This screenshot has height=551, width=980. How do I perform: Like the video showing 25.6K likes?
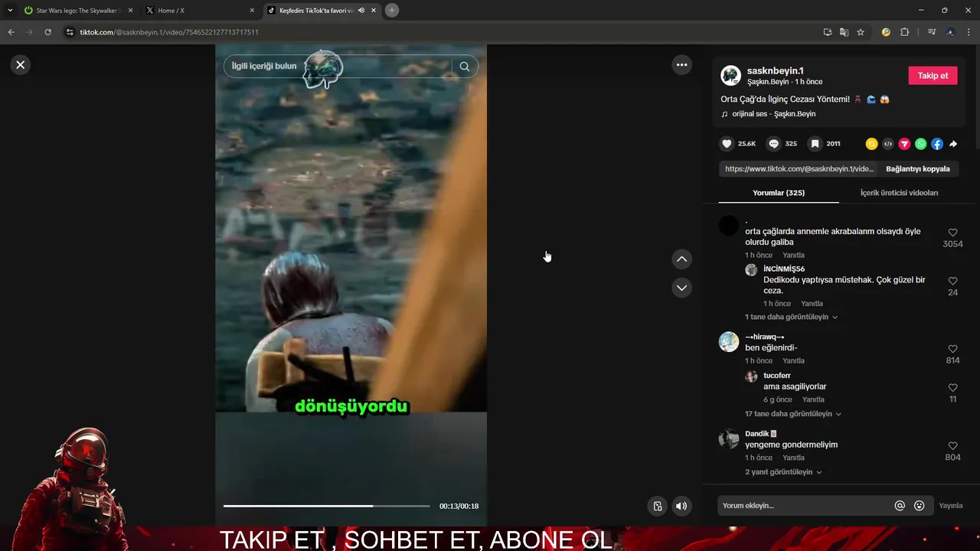(727, 144)
